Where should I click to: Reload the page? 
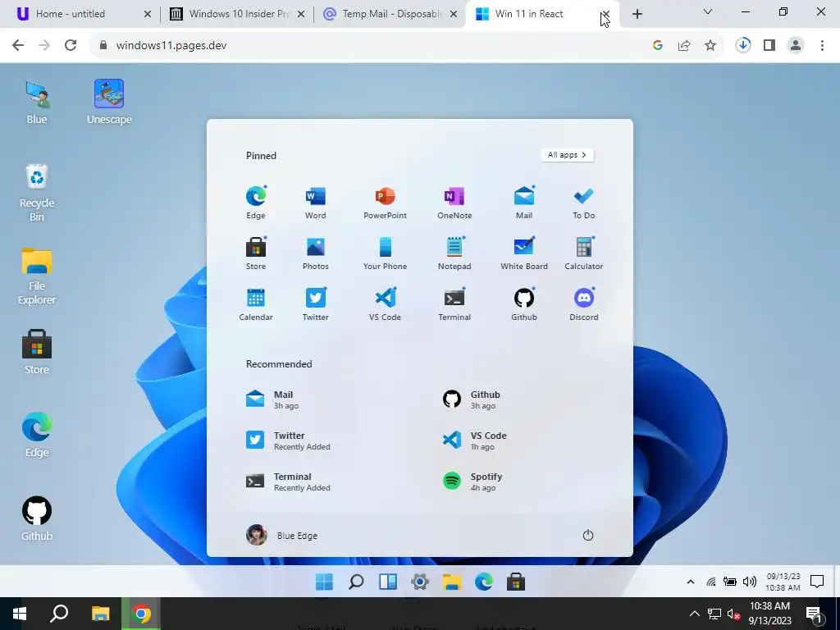[71, 46]
